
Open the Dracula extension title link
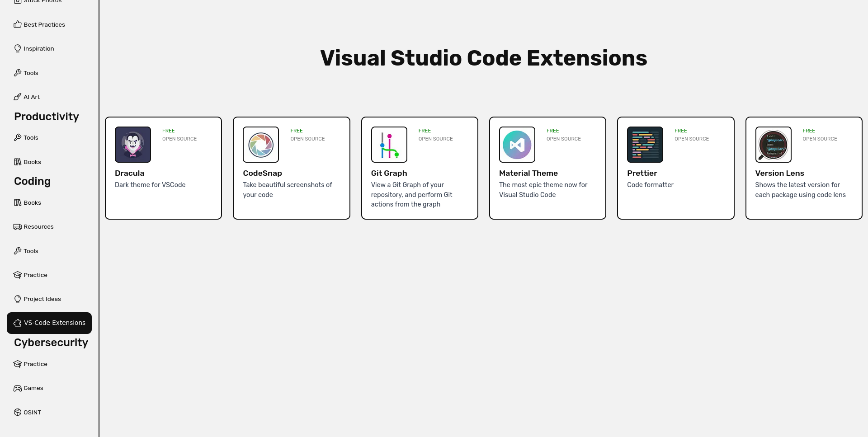129,173
